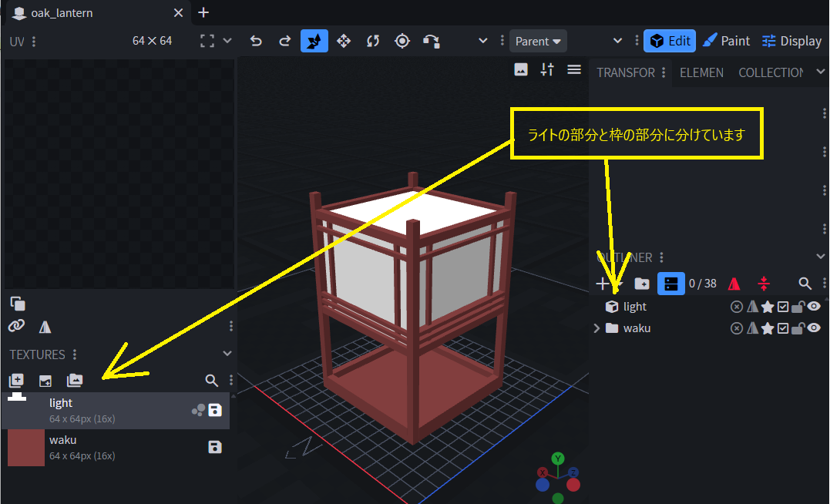This screenshot has width=830, height=504.
Task: Select the Rotate tool
Action: 373,41
